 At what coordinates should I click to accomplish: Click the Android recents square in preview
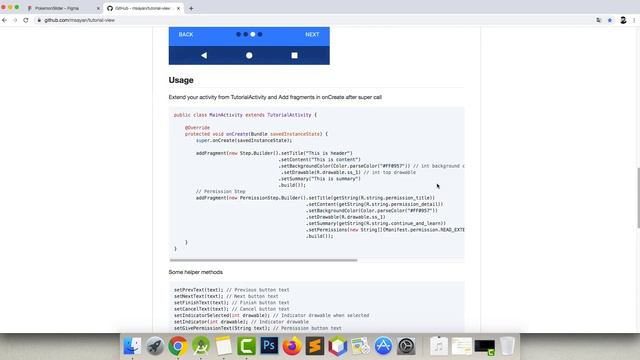click(294, 56)
